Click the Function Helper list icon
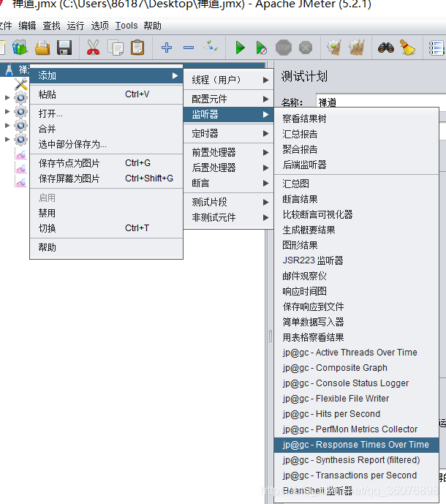 [437, 48]
